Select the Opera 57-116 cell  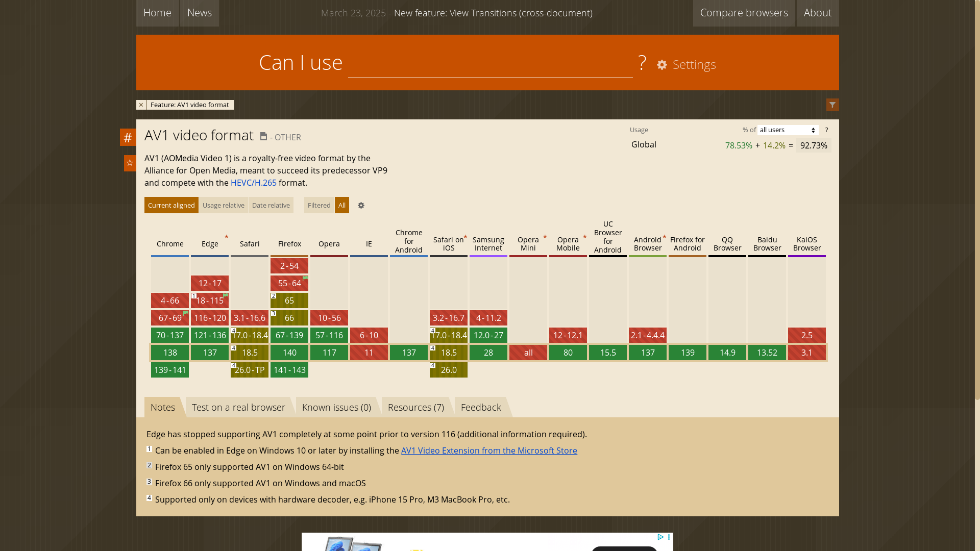pos(329,335)
